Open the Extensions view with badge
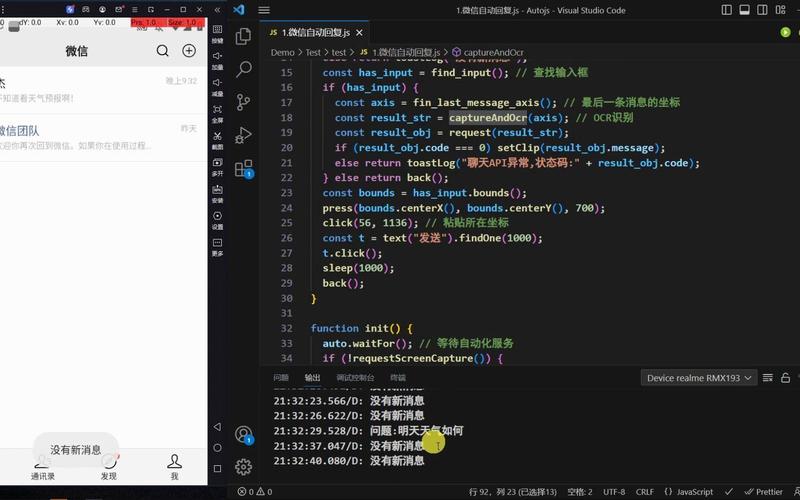This screenshot has width=800, height=500. (243, 168)
